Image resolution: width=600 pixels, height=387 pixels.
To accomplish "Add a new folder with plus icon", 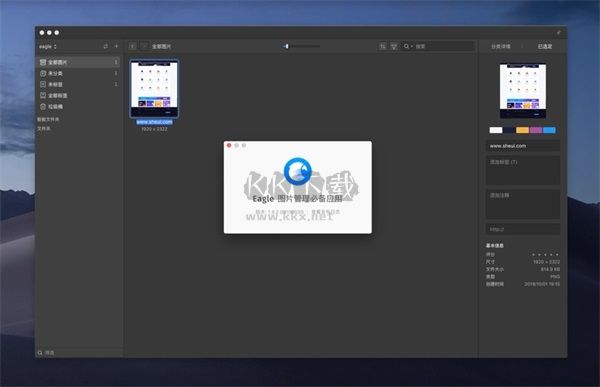I will click(116, 46).
